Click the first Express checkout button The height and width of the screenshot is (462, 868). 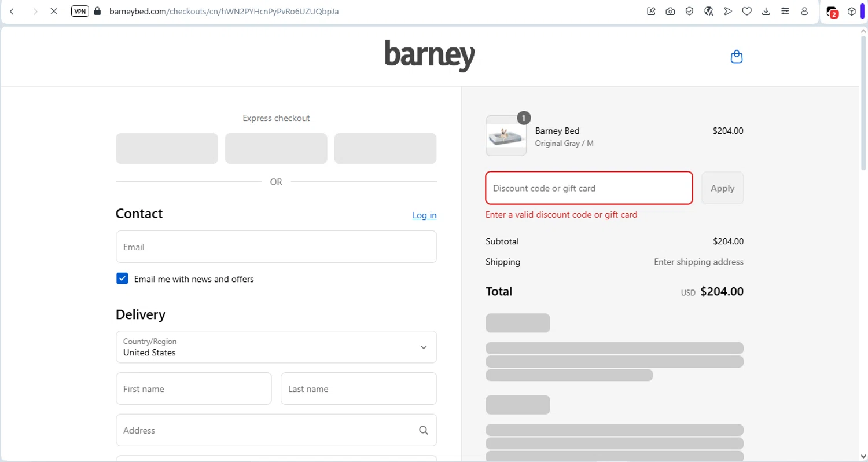167,149
